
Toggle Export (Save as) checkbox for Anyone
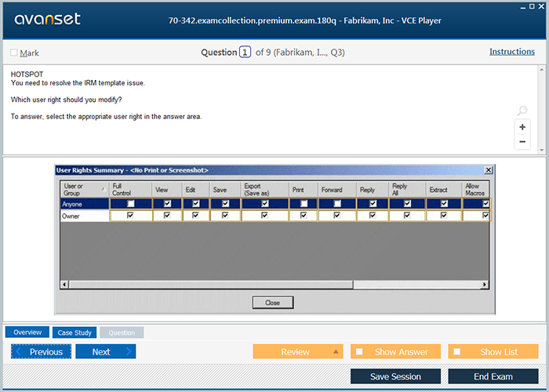point(265,203)
